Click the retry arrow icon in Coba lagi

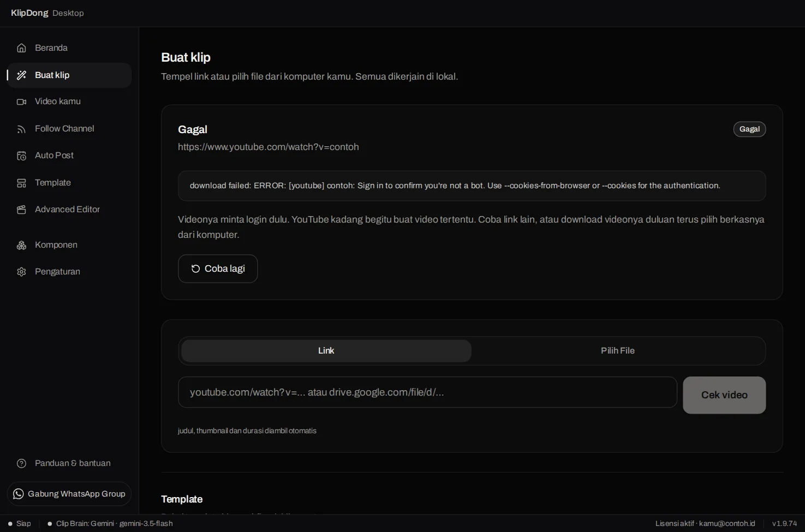click(195, 268)
